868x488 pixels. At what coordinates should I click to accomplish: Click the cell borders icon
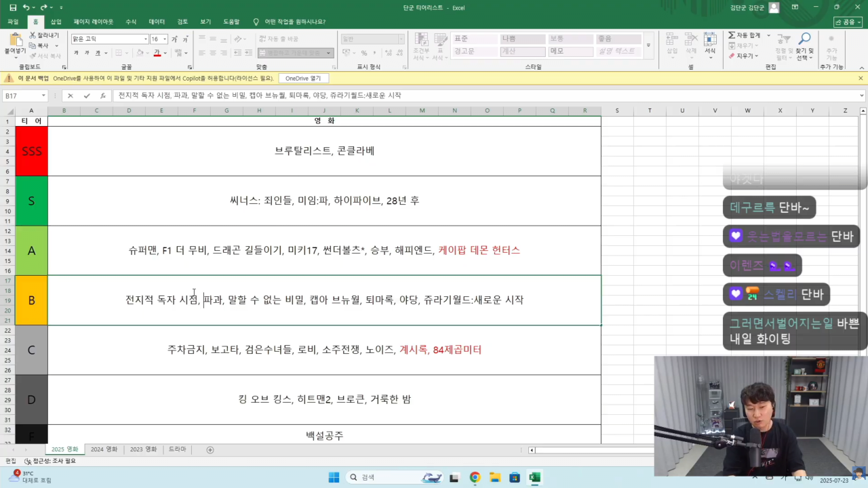pos(118,53)
